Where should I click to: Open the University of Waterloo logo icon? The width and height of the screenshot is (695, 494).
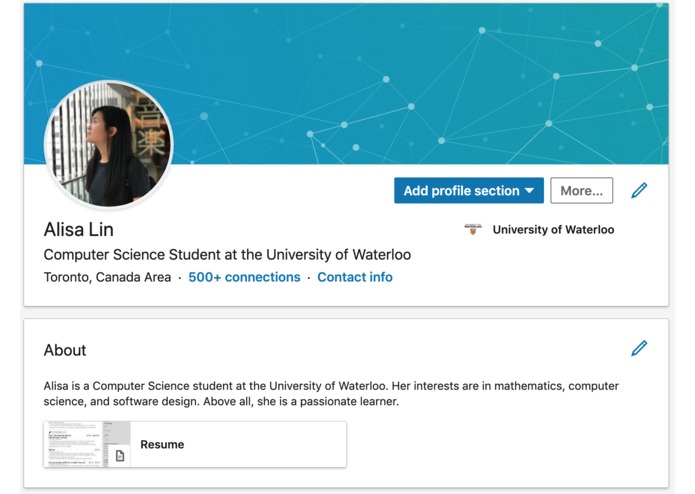(472, 229)
